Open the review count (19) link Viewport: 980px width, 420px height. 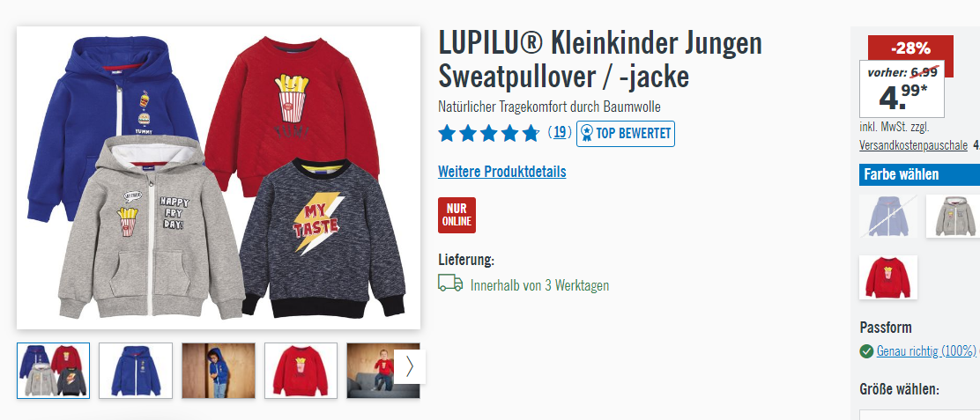click(x=560, y=132)
